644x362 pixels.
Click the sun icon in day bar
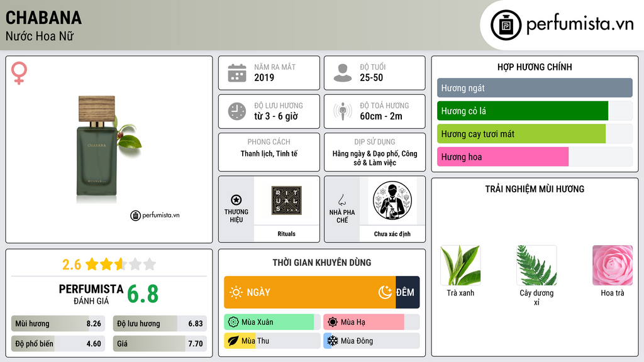tap(236, 292)
